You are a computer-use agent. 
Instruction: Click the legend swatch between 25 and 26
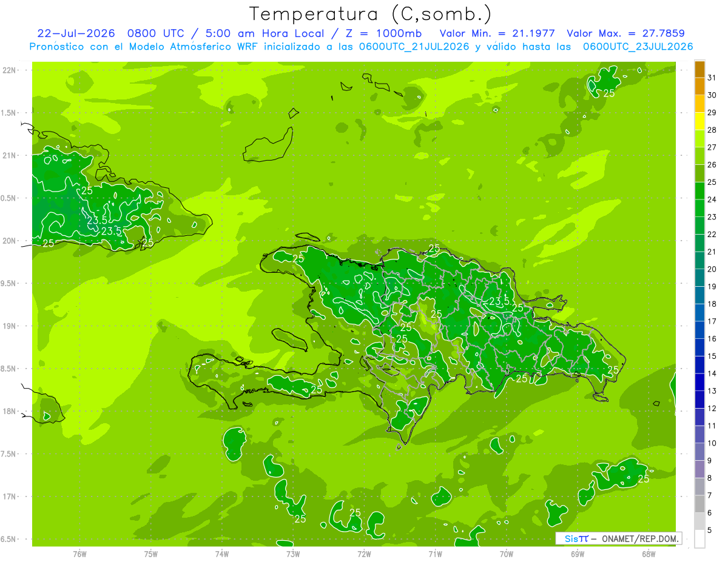click(x=699, y=173)
